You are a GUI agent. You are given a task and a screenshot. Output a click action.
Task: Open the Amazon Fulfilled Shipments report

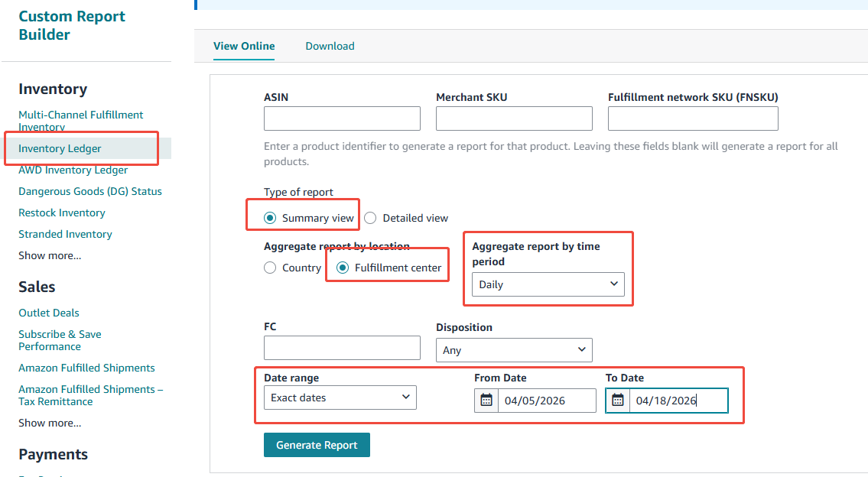coord(86,368)
